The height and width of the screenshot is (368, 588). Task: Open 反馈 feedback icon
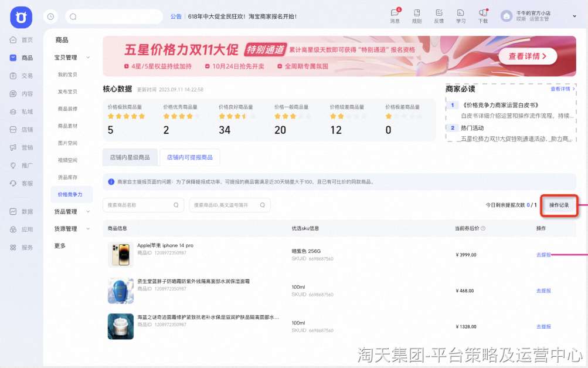(439, 16)
